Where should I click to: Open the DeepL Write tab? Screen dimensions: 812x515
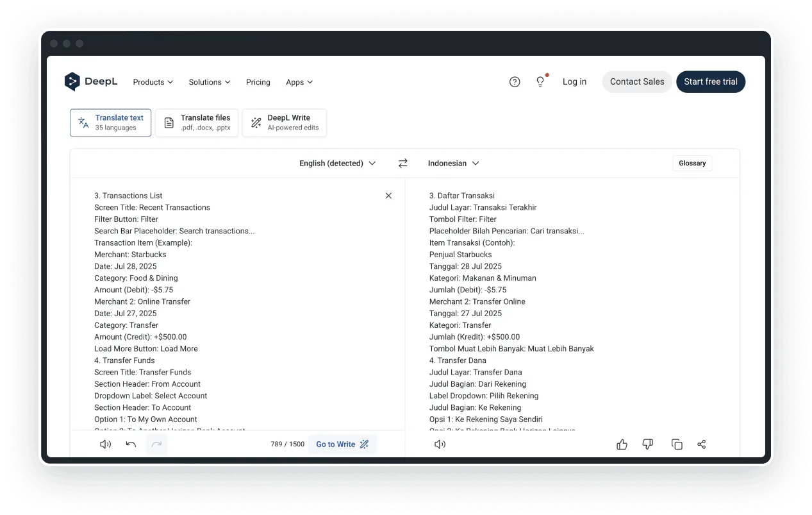click(x=284, y=122)
